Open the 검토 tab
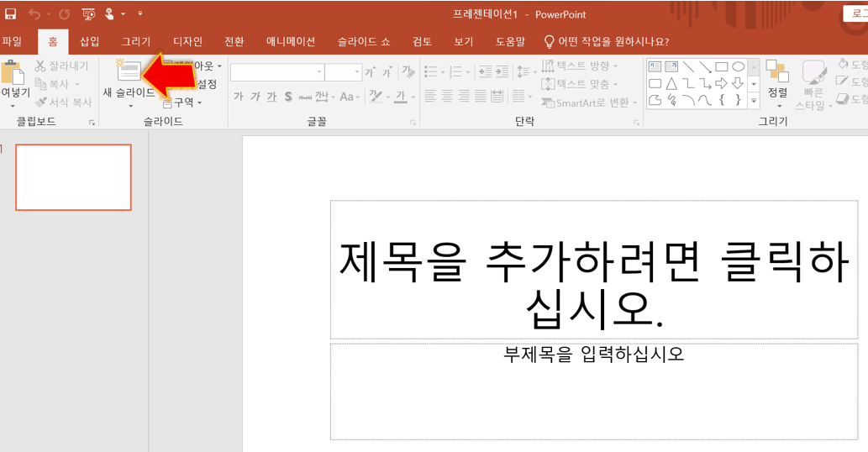Image resolution: width=868 pixels, height=452 pixels. tap(422, 41)
